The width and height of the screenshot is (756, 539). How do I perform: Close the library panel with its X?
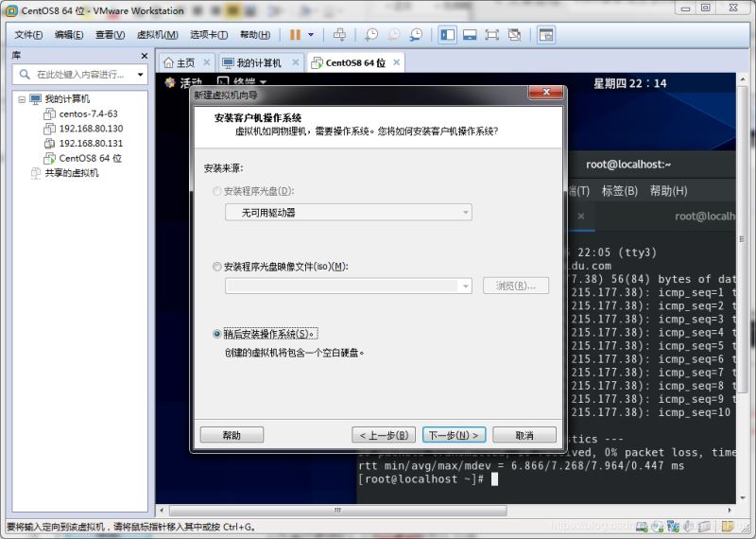click(x=145, y=56)
